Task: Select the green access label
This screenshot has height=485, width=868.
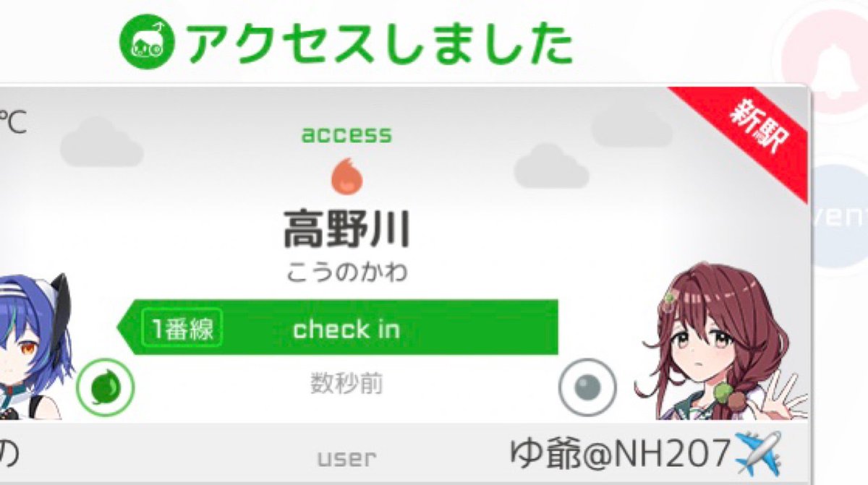Action: (x=346, y=134)
